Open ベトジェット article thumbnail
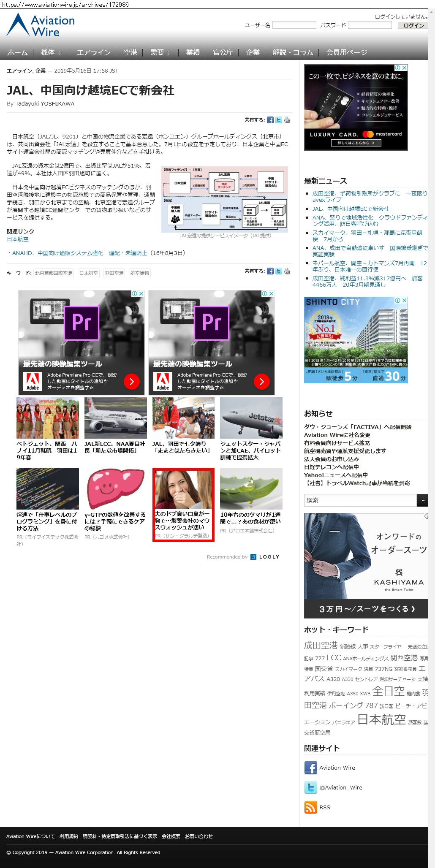435x868 pixels. click(x=48, y=418)
